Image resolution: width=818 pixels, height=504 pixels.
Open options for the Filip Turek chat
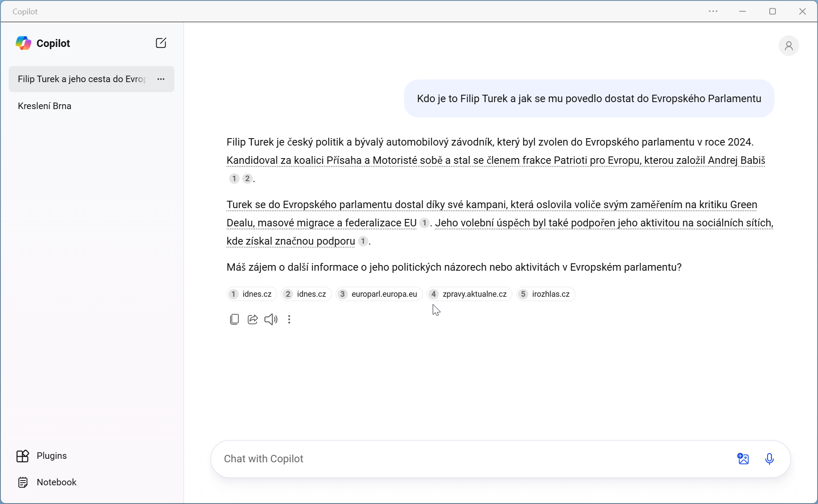click(161, 79)
